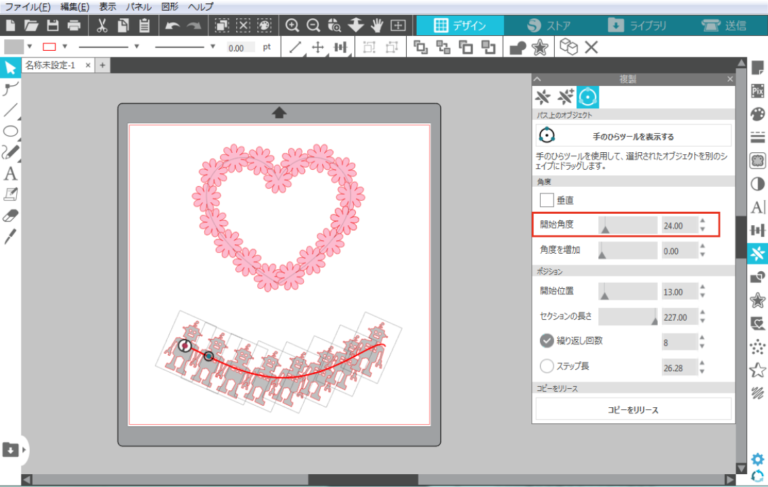The image size is (768, 487).
Task: Open library folder icon at bottom left
Action: coord(10,449)
